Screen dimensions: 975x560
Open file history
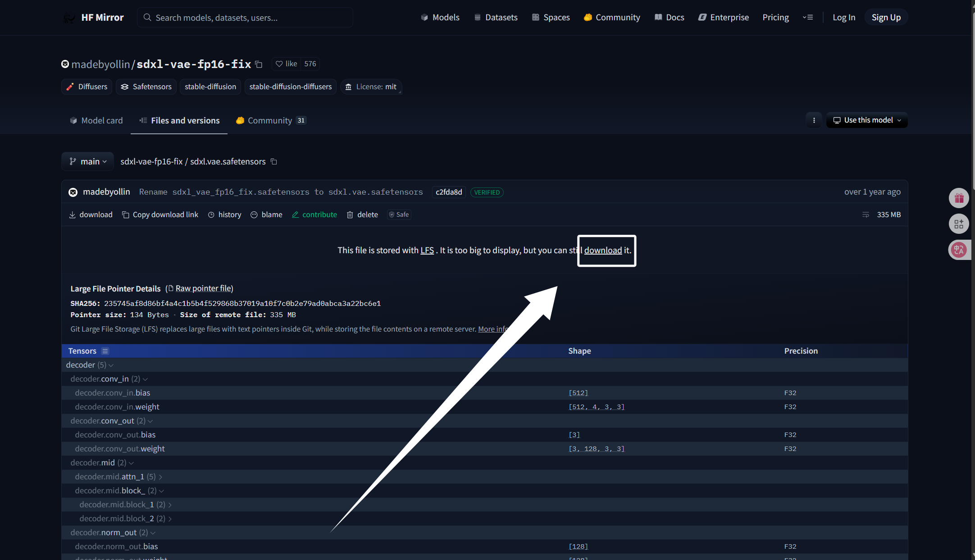tap(225, 214)
